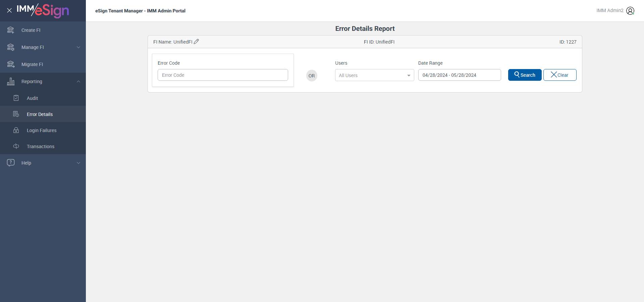Click the Help question mark icon
This screenshot has width=644, height=302.
click(x=11, y=163)
